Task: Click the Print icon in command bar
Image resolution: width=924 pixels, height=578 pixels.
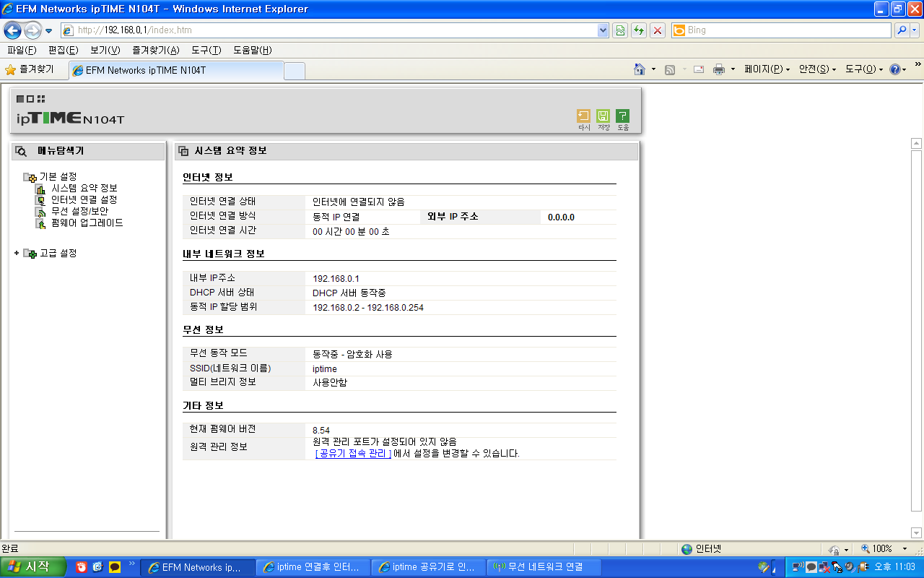Action: (719, 69)
